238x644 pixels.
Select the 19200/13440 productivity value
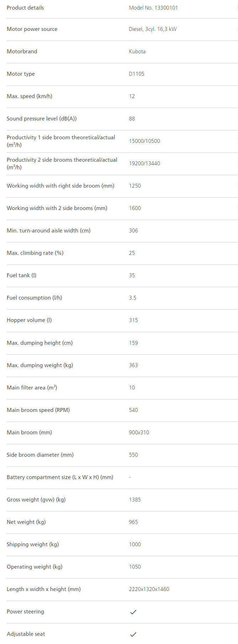(x=145, y=163)
